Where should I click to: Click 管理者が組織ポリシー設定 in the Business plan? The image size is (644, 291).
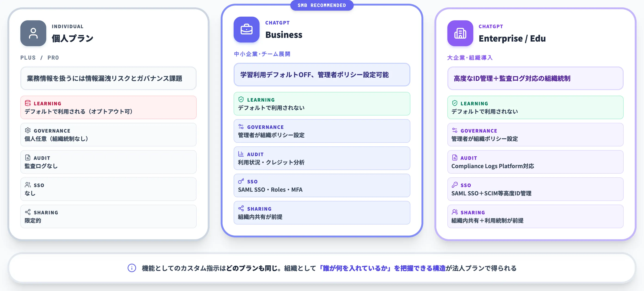click(271, 135)
